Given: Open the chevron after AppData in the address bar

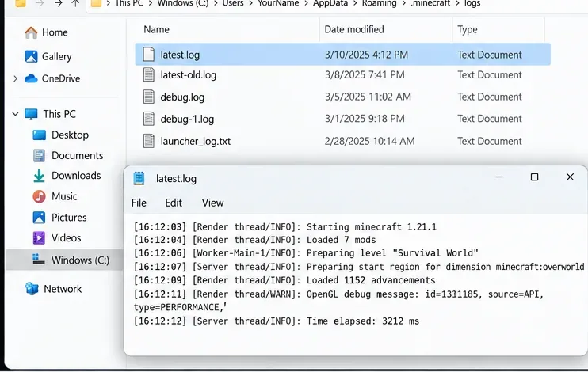Looking at the screenshot, I should [x=355, y=3].
